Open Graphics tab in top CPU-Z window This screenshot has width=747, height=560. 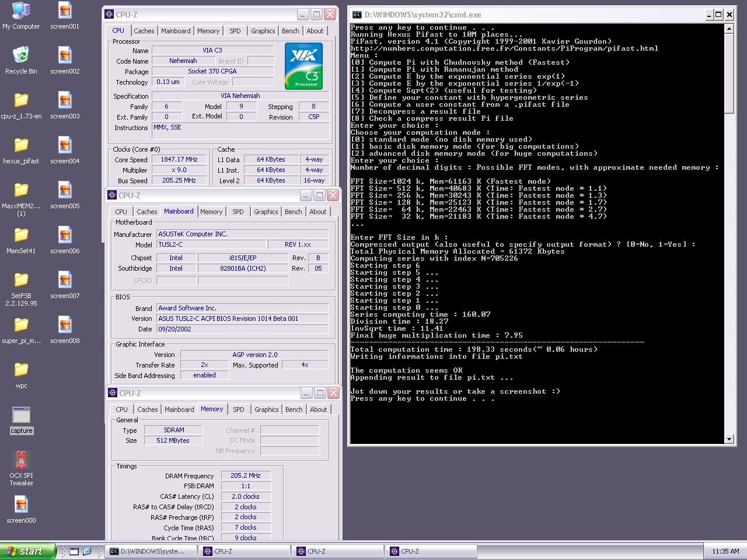[x=263, y=31]
